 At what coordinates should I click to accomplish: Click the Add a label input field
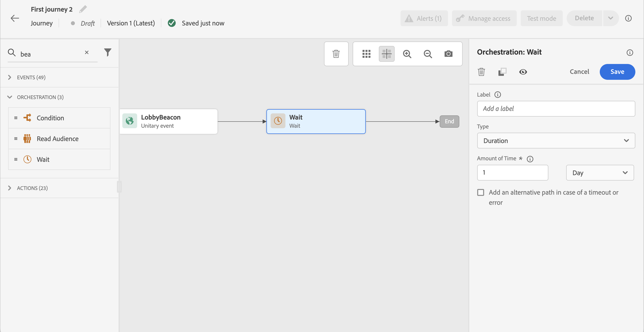(556, 109)
